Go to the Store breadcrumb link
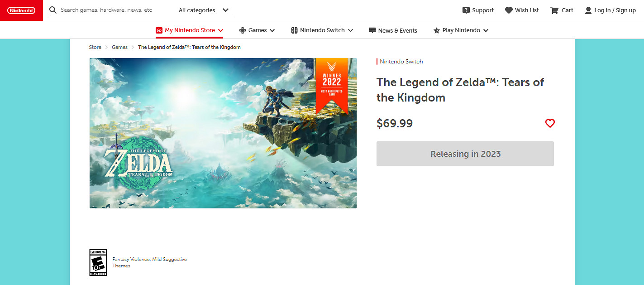Viewport: 644px width, 285px height. point(95,47)
